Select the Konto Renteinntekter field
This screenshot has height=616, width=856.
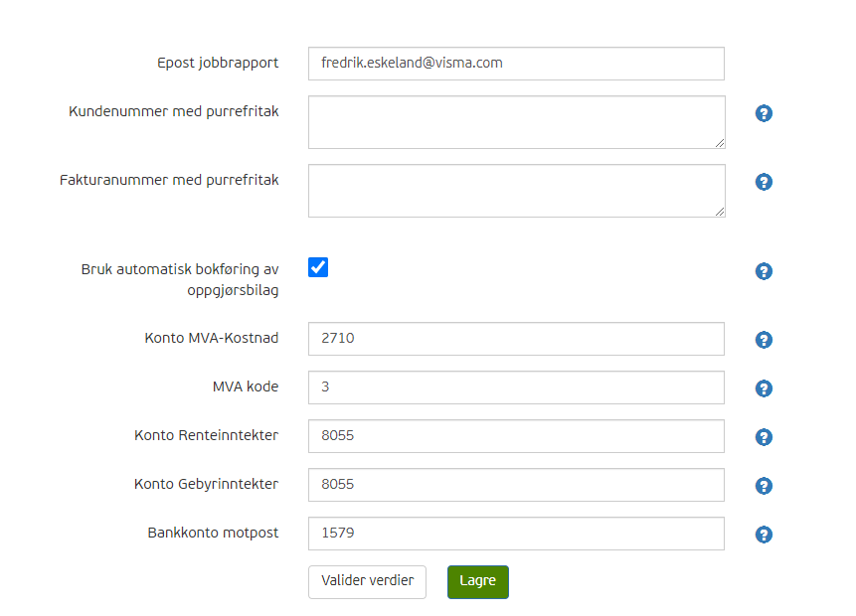coord(516,436)
